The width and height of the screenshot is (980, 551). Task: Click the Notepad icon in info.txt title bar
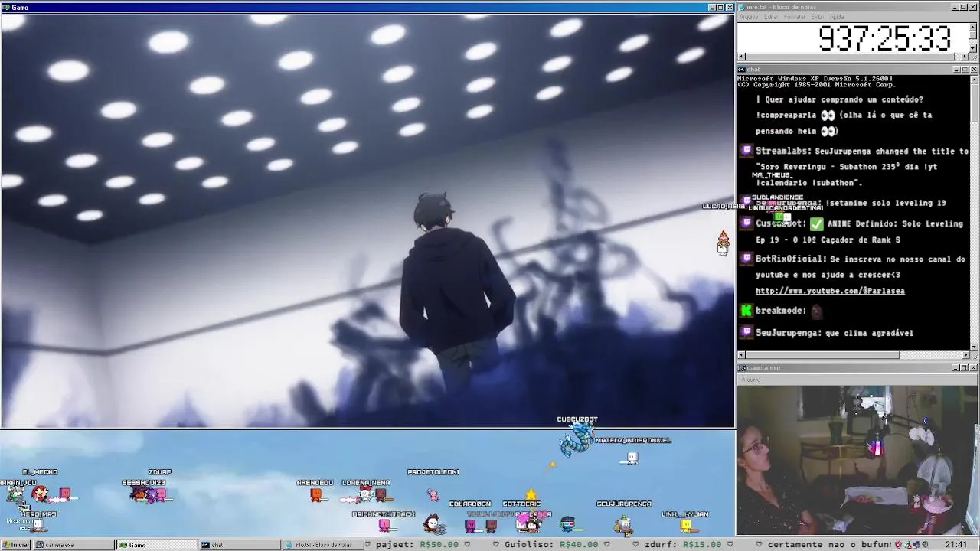(742, 7)
